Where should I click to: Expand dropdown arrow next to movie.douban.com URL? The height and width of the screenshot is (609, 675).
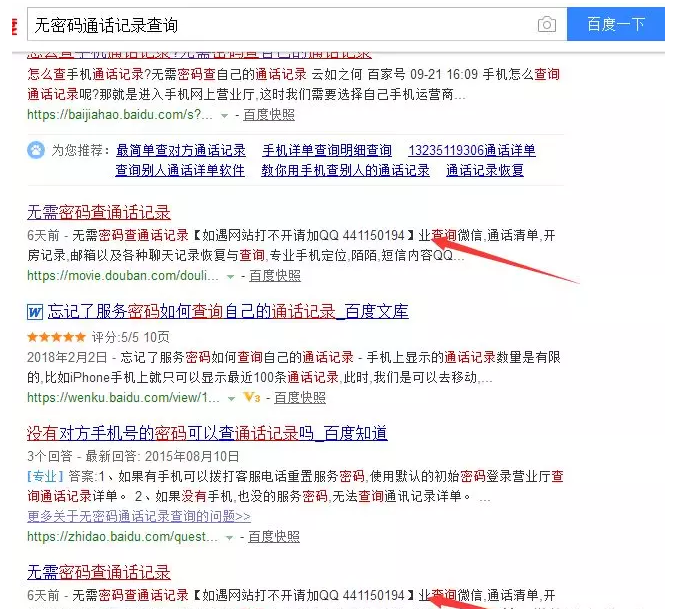(230, 276)
